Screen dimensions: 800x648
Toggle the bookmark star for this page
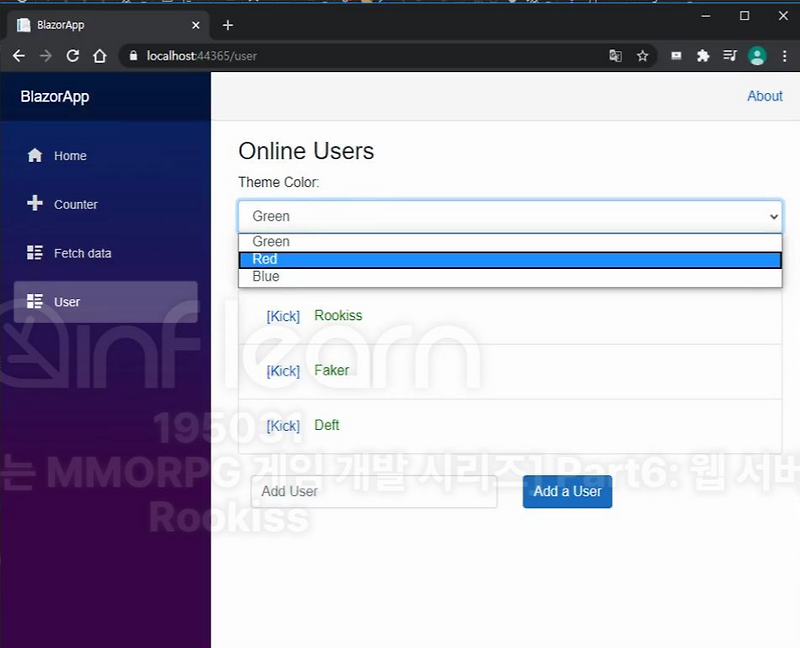642,56
